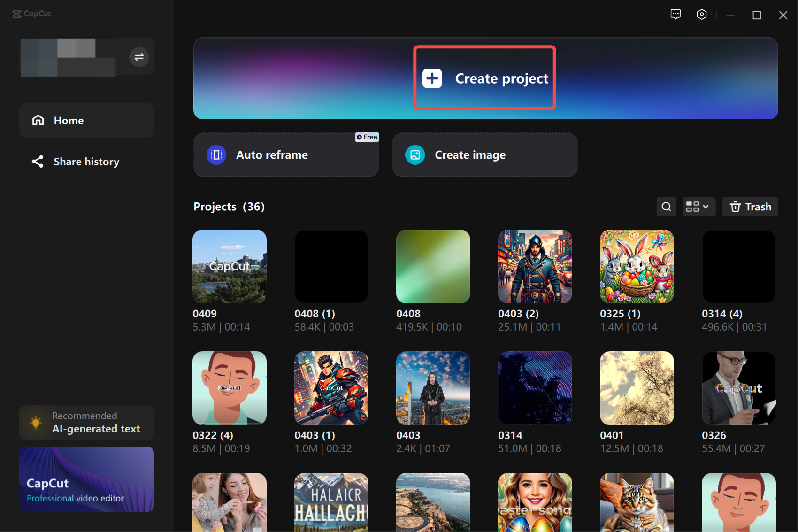Open the Easter bunnies project 0325 (1)
Viewport: 798px width, 532px height.
(x=637, y=266)
